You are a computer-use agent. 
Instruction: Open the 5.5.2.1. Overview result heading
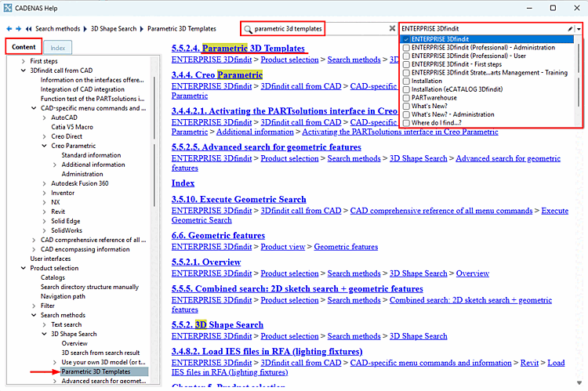coord(206,262)
